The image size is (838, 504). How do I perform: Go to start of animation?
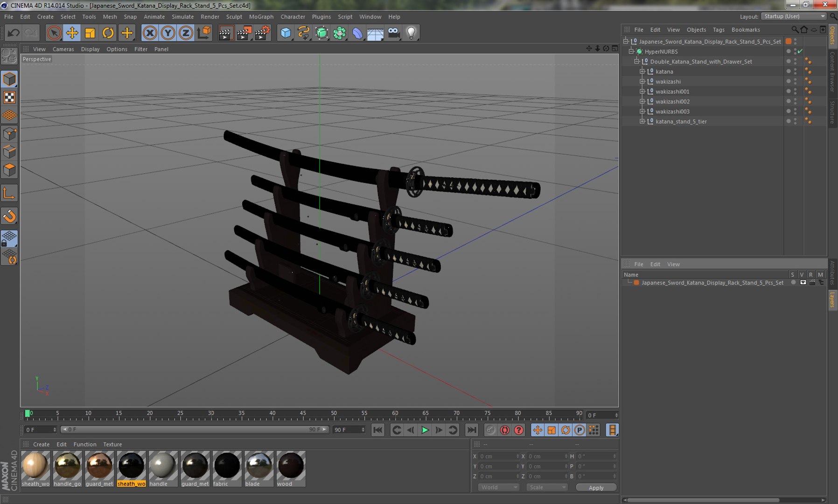[378, 430]
